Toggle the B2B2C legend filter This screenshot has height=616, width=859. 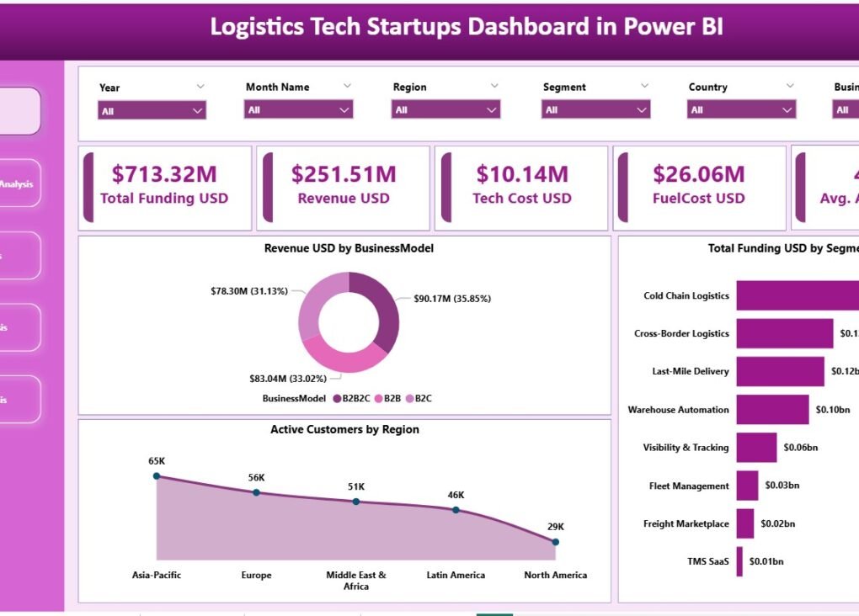[352, 400]
